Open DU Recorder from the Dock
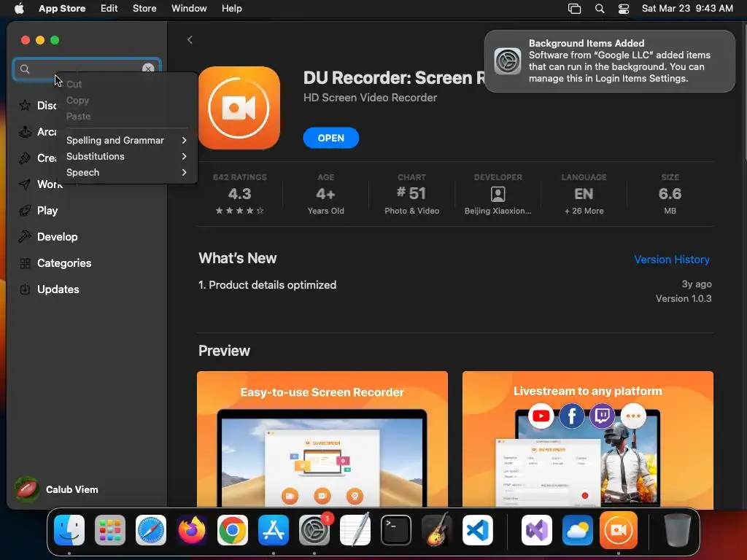 click(x=619, y=530)
